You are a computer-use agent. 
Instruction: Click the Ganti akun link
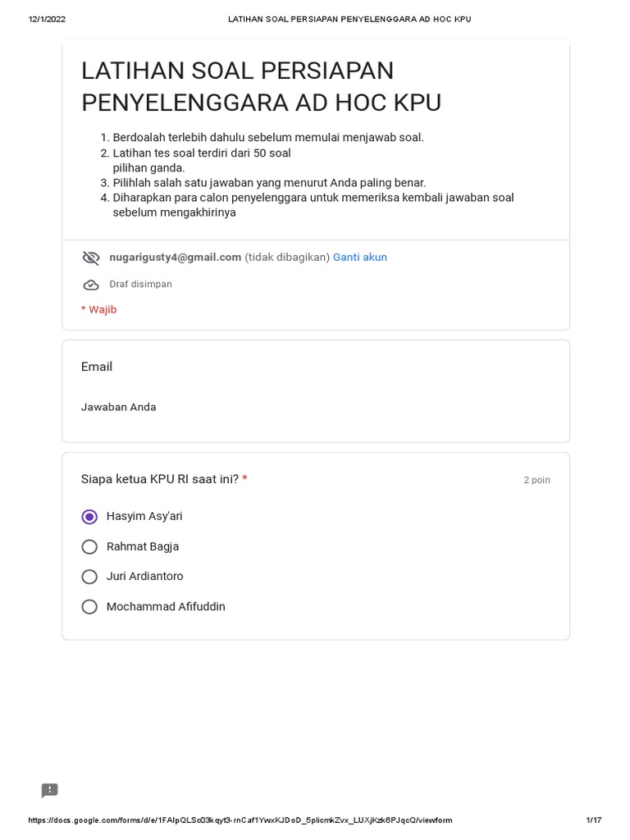[360, 258]
